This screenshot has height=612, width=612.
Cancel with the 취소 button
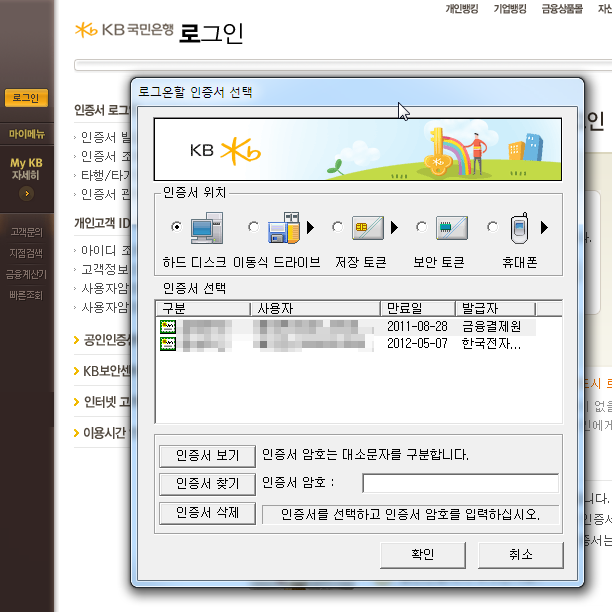[x=521, y=555]
